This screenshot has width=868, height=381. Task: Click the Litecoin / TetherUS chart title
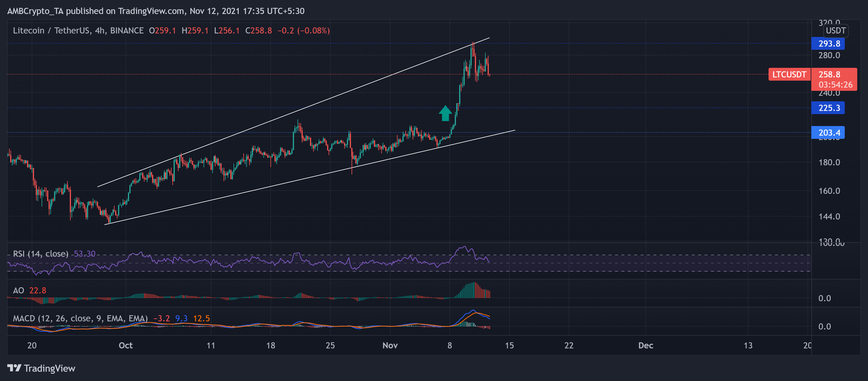tap(78, 31)
